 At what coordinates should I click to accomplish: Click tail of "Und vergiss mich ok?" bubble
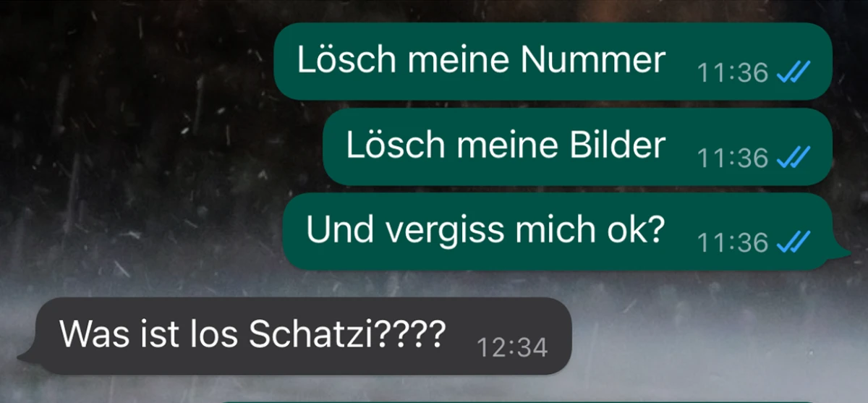point(841,252)
